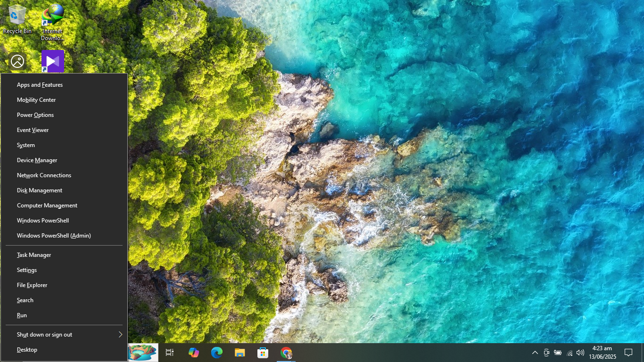Select Device Manager from the menu
This screenshot has height=362, width=644.
click(37, 160)
